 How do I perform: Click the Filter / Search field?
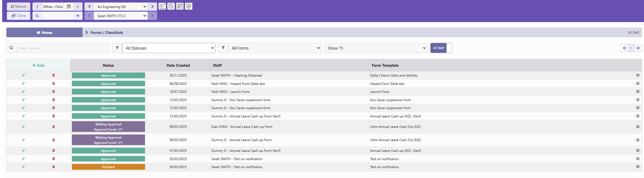click(x=63, y=48)
